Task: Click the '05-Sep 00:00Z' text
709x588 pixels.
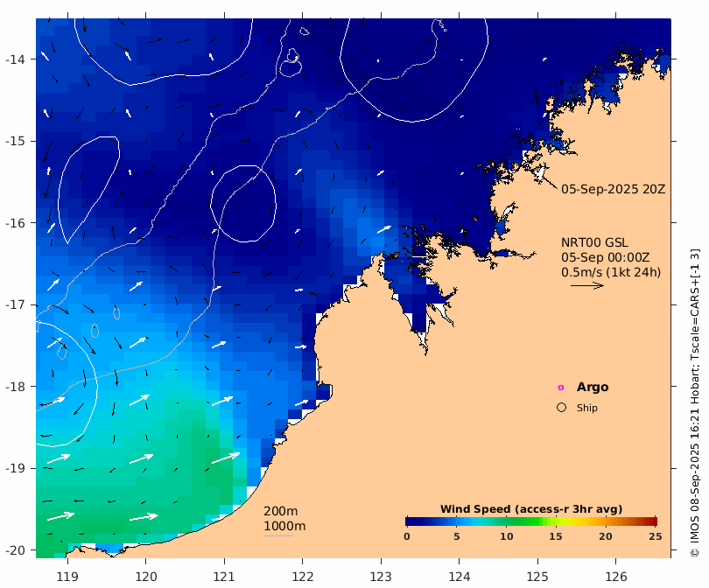Action: tap(606, 257)
